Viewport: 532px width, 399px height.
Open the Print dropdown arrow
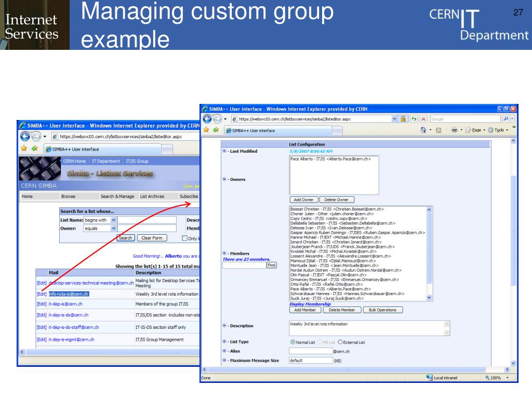point(461,130)
